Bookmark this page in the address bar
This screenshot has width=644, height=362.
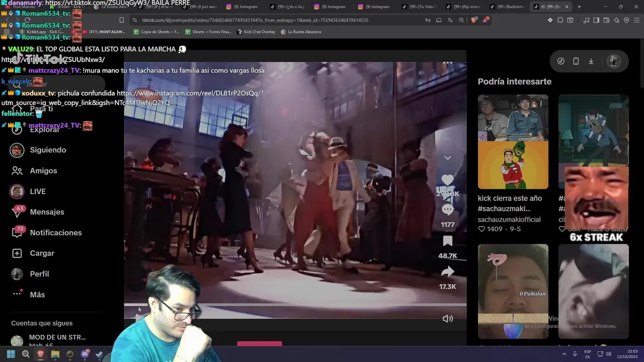122,20
